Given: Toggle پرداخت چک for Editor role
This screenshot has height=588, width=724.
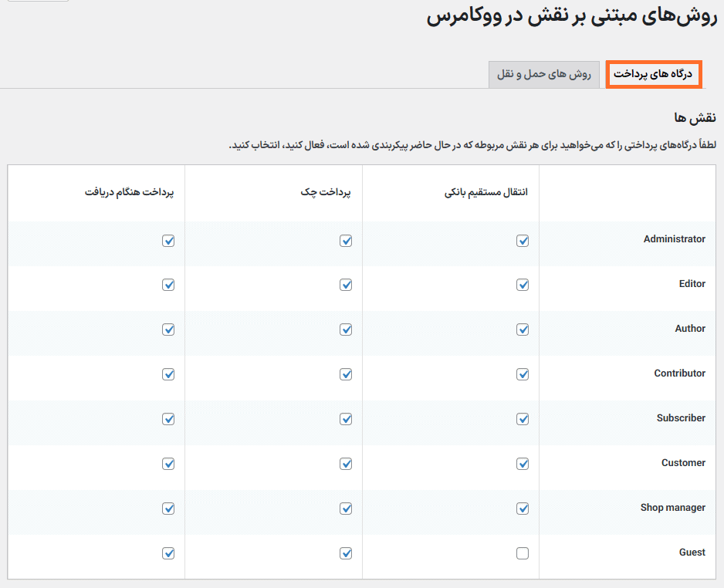Looking at the screenshot, I should [346, 285].
